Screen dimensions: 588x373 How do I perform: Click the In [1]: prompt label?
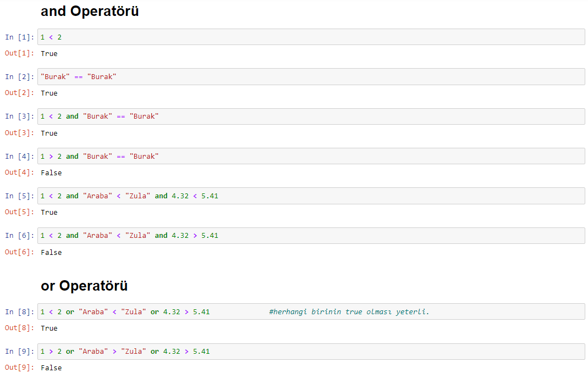(x=19, y=37)
